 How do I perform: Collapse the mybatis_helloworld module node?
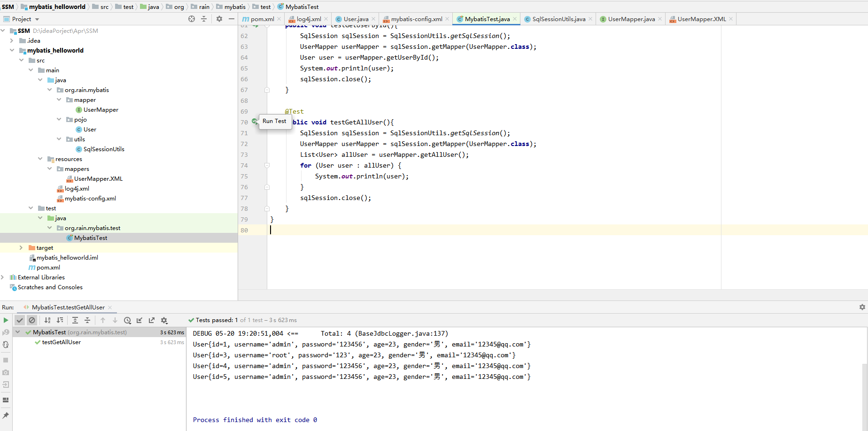(12, 50)
